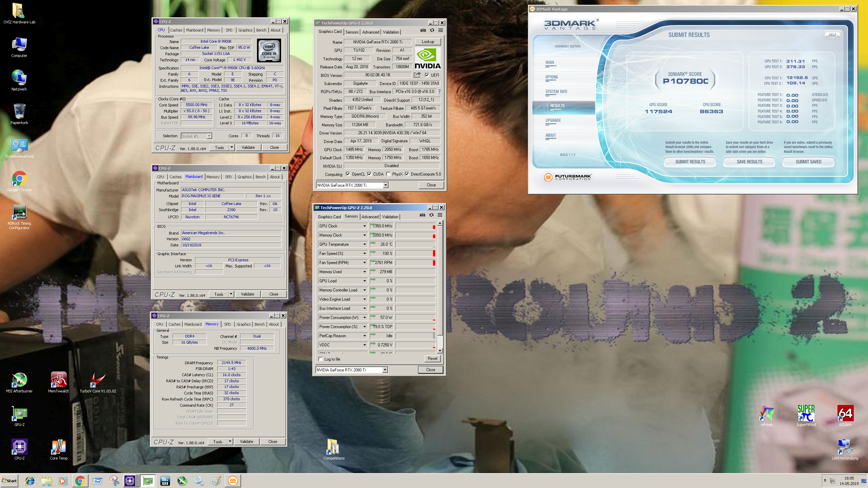This screenshot has width=868, height=488.
Task: Expand the GPU Clock sensor dropdown
Action: (364, 226)
